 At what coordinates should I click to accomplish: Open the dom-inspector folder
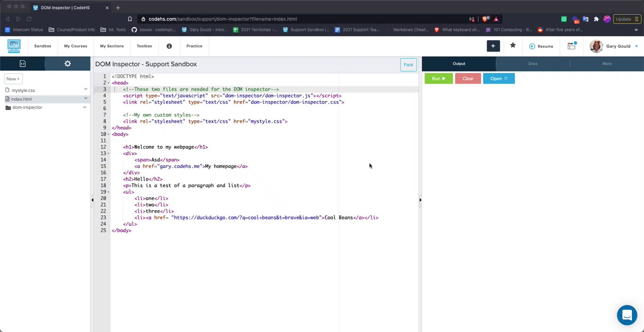pos(27,107)
